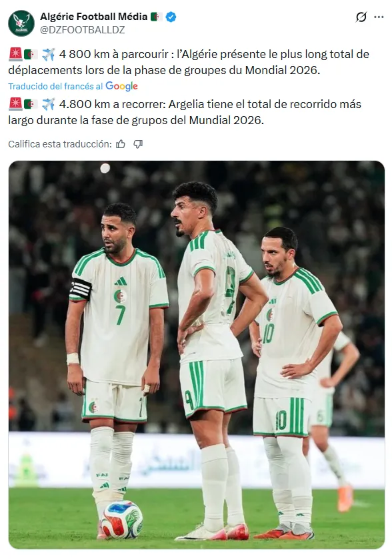Screen dimensions: 392x559
Task: Click the red star emoji in French tweet
Action: (x=15, y=54)
